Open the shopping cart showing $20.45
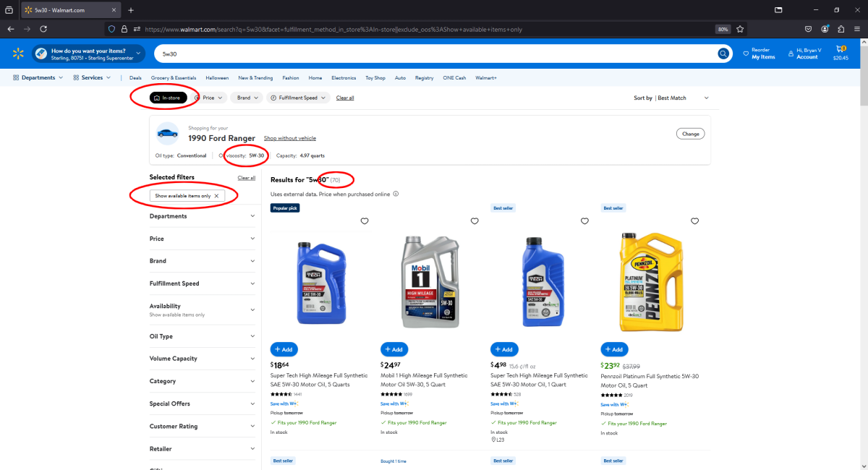Image resolution: width=868 pixels, height=470 pixels. click(841, 54)
